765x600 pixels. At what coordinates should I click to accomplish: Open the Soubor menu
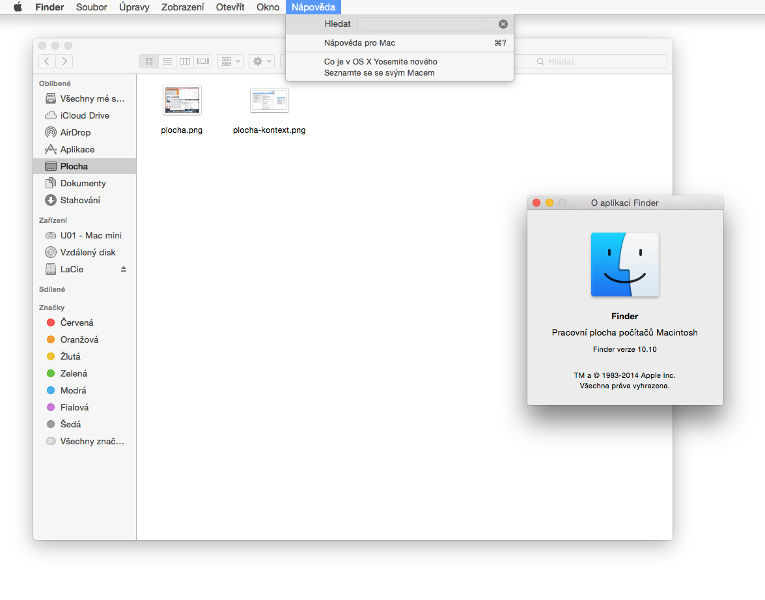tap(91, 7)
